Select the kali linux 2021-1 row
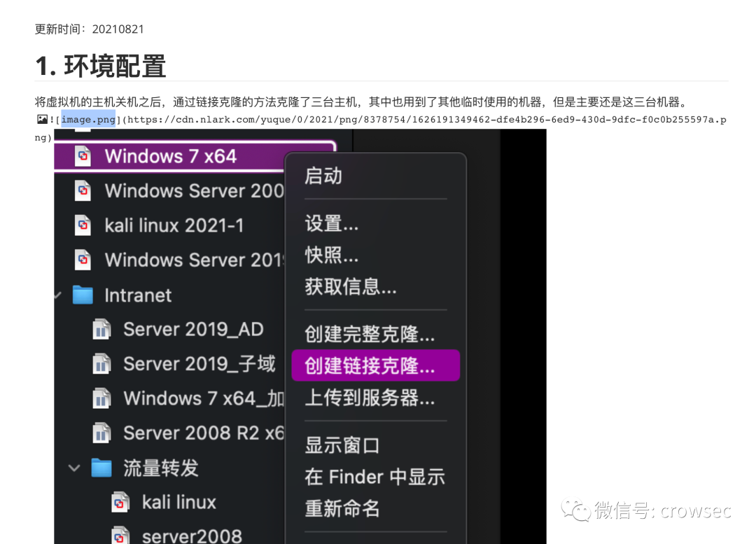This screenshot has width=756, height=544. [x=170, y=225]
